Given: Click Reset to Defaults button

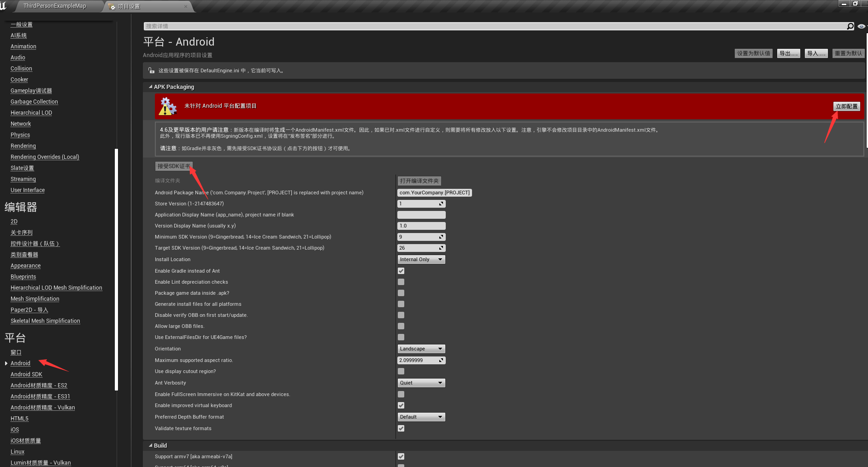Looking at the screenshot, I should click(848, 53).
